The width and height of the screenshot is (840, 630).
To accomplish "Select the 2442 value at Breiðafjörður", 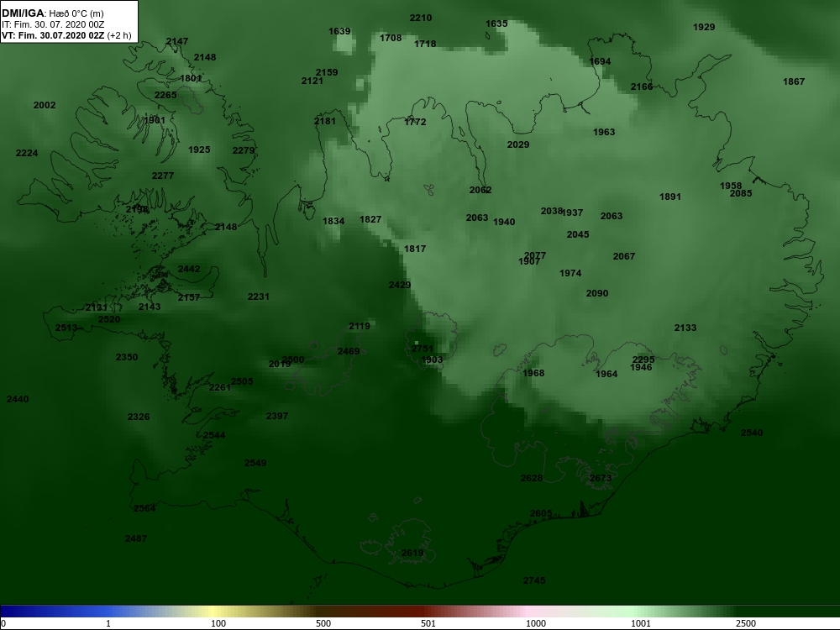I will (188, 270).
